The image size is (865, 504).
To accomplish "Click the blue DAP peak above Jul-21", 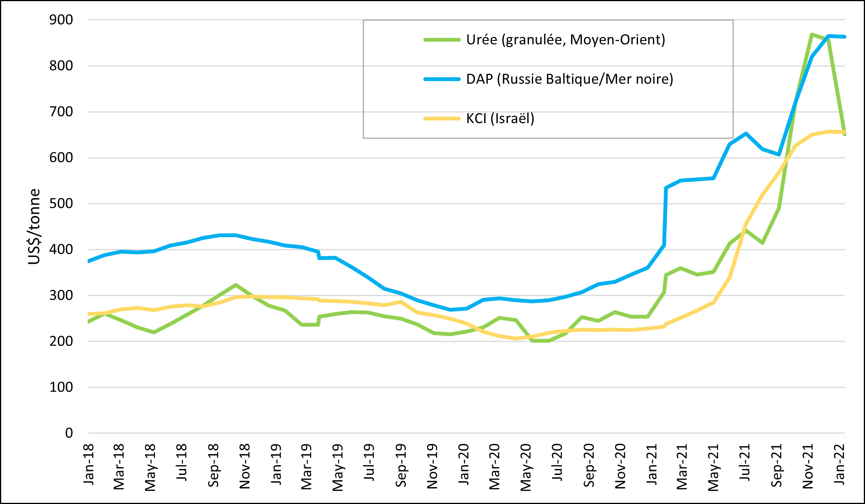I will click(x=746, y=133).
